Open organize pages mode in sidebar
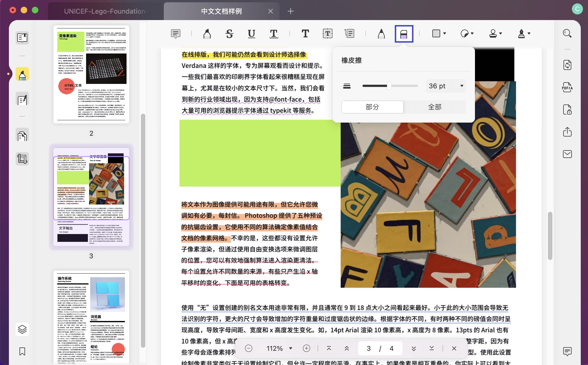The width and height of the screenshot is (588, 365). click(x=22, y=135)
